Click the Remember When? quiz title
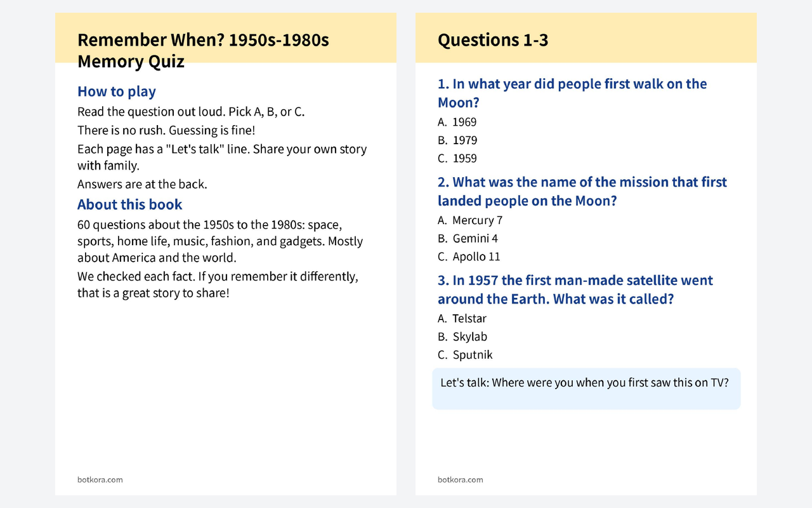 coord(203,51)
